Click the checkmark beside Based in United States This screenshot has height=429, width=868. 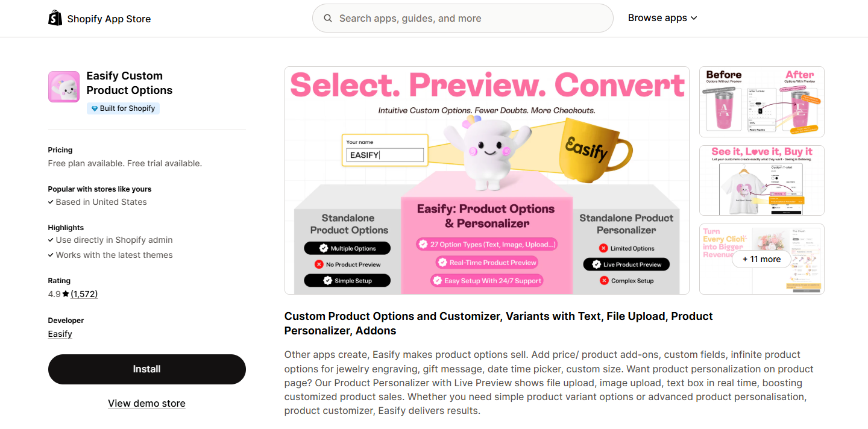pyautogui.click(x=51, y=202)
